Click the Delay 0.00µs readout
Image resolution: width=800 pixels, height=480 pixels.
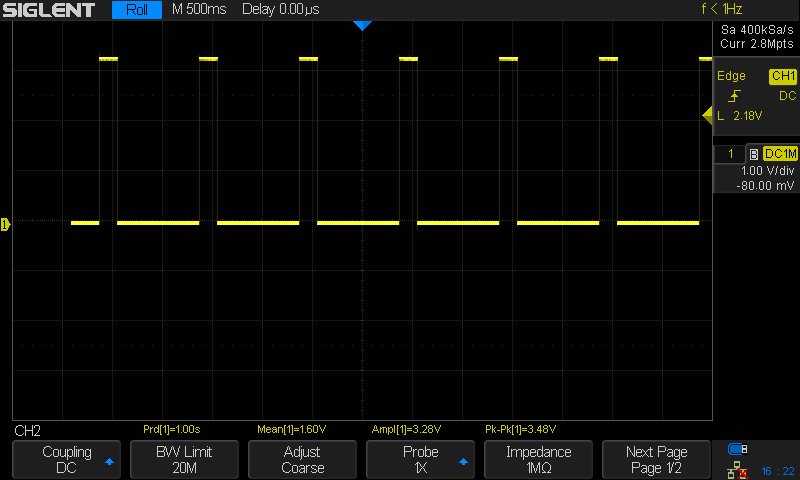281,9
